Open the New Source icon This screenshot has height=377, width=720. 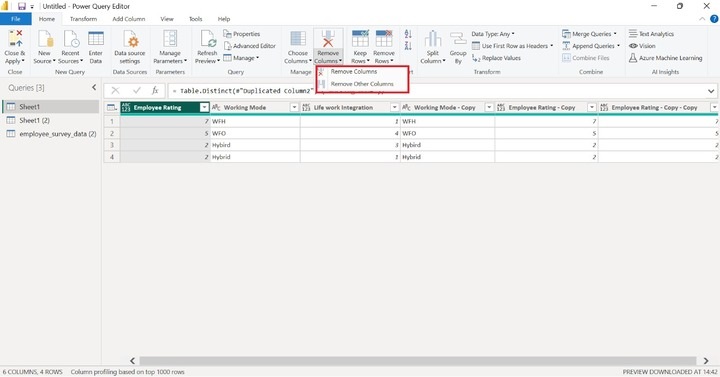45,39
